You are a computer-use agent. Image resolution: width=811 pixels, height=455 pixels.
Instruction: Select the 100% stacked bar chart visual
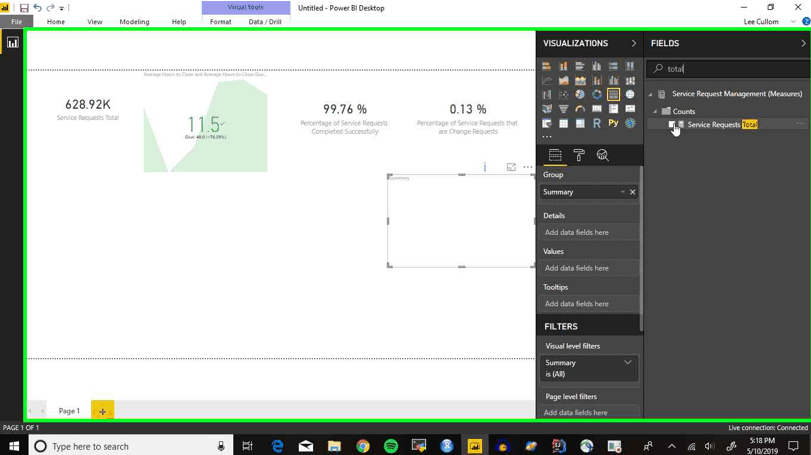(x=613, y=66)
